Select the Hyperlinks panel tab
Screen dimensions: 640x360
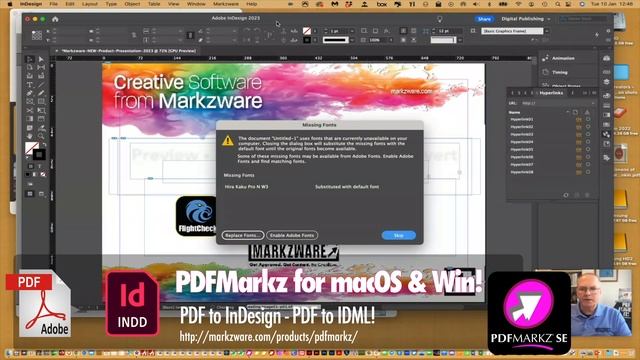[551, 93]
